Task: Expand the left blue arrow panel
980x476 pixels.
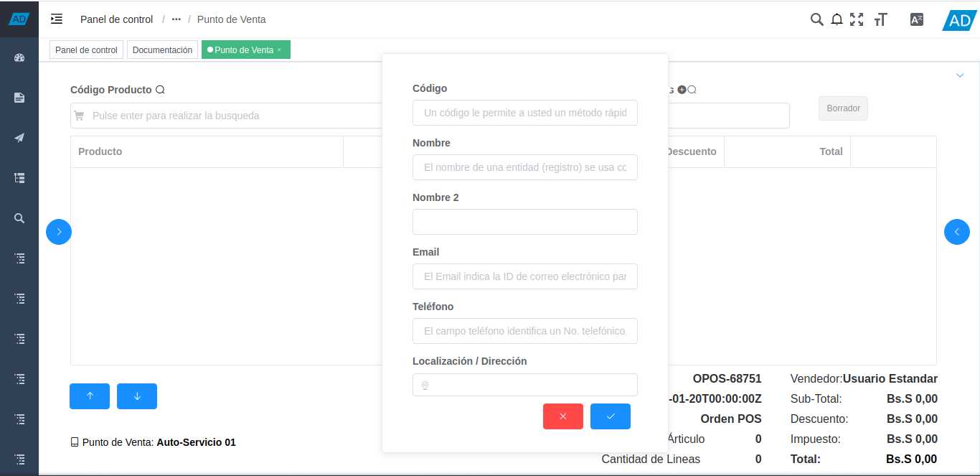Action: 59,232
